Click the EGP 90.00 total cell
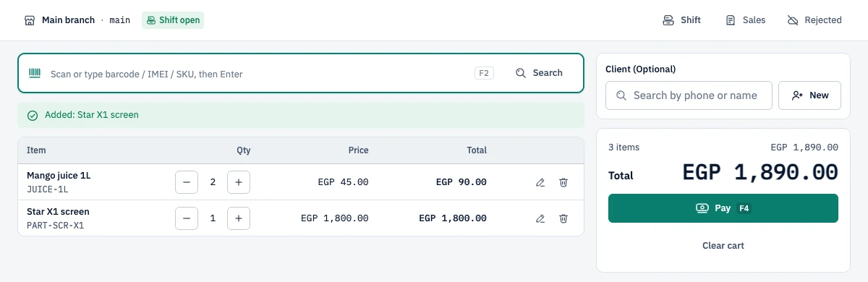 [461, 182]
